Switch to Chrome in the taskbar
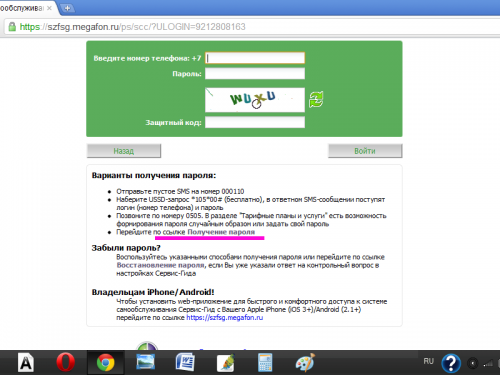The width and height of the screenshot is (500, 375). 105,363
